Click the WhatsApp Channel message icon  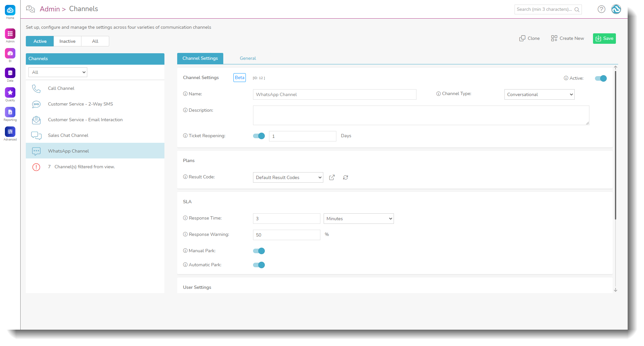tap(36, 151)
